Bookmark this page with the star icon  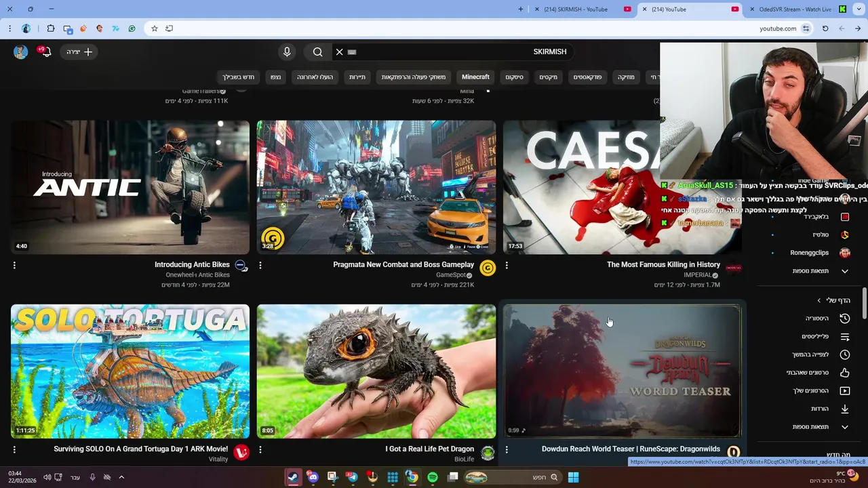[155, 28]
